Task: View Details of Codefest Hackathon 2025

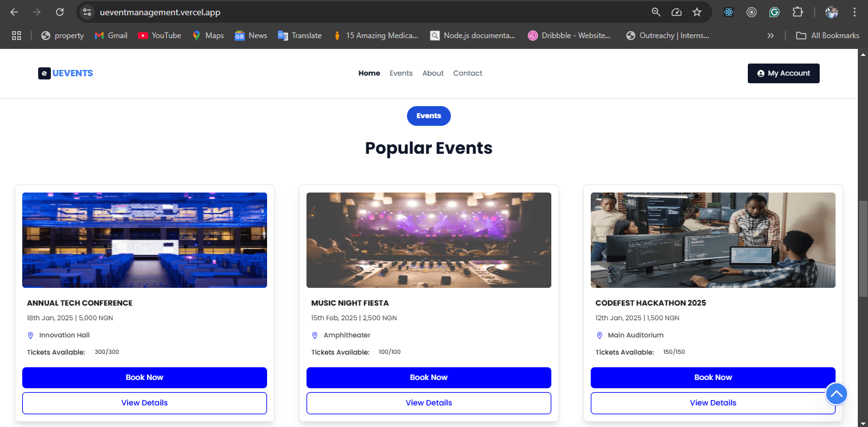Action: (713, 402)
